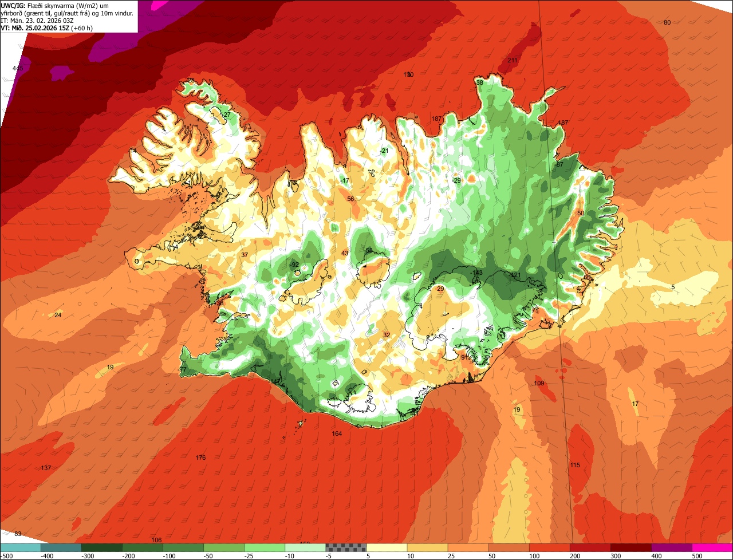Pick the pale yellow swatch between 5 and 10
733x560 pixels.
coord(387,547)
